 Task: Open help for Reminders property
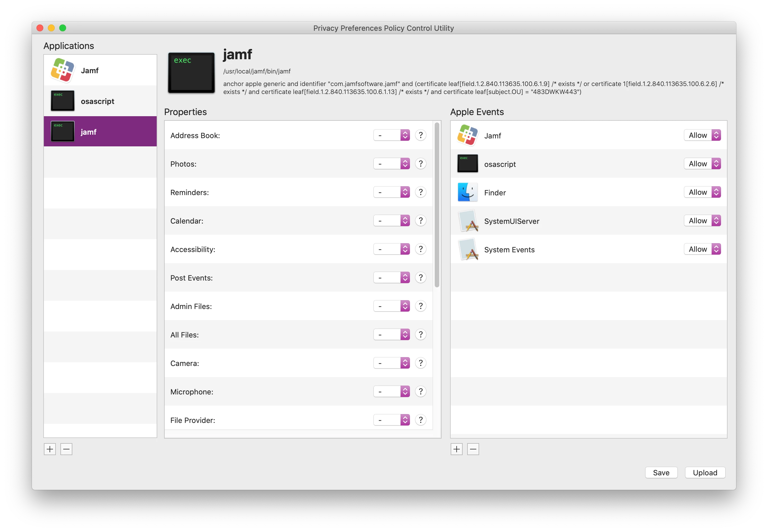point(421,192)
